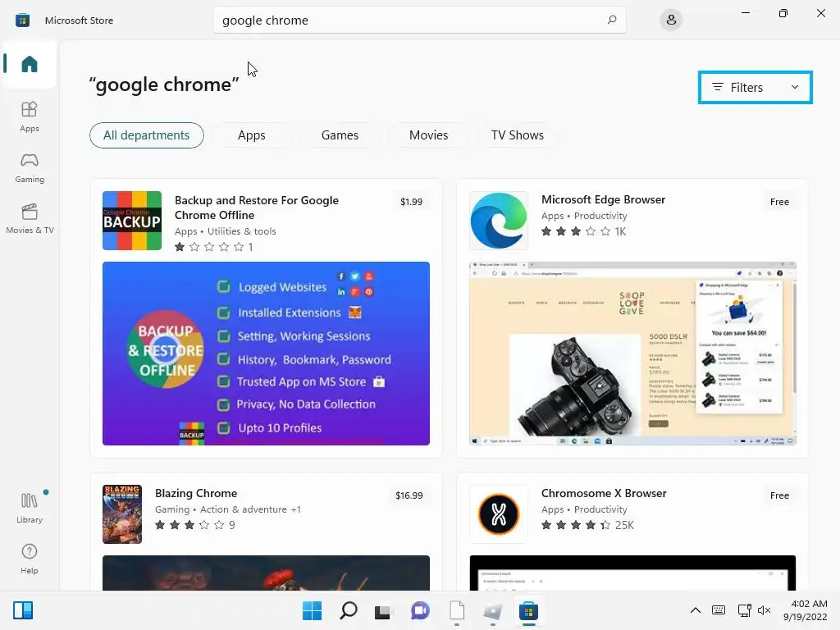Image resolution: width=840 pixels, height=630 pixels.
Task: Click Free on Microsoft Edge Browser card
Action: 779,202
